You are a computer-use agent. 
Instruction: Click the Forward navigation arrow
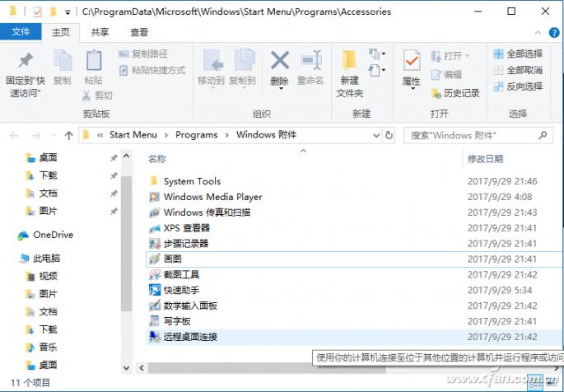[x=36, y=136]
